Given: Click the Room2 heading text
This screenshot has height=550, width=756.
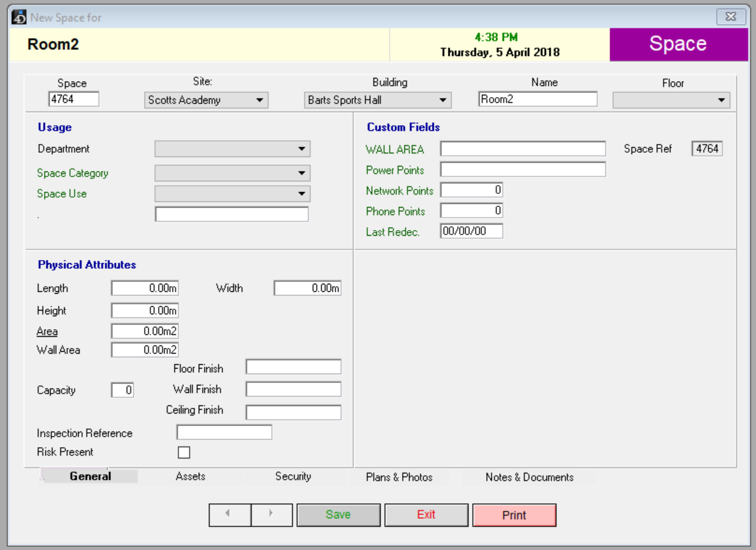Looking at the screenshot, I should (x=53, y=45).
